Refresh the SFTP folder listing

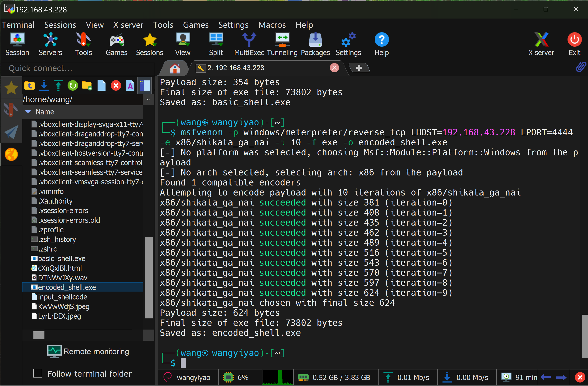[73, 85]
